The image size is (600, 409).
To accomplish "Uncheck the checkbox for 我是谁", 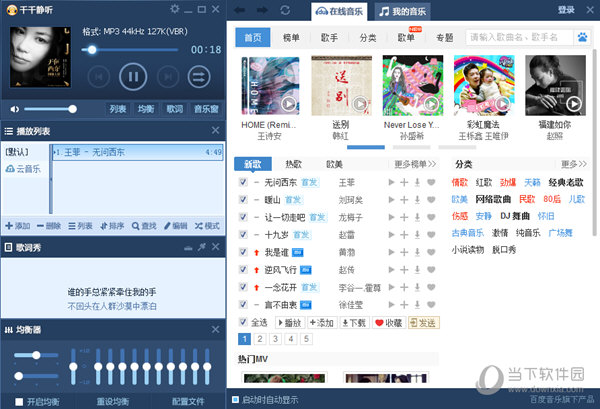I will coord(243,252).
